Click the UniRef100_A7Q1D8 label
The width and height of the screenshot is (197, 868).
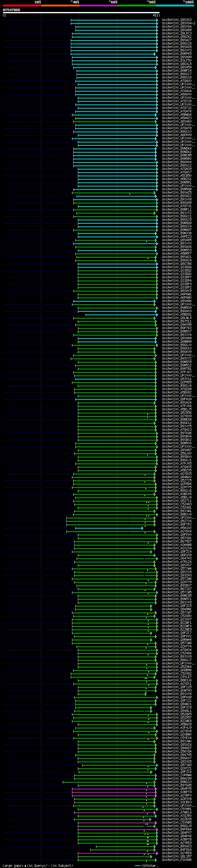coord(177,389)
